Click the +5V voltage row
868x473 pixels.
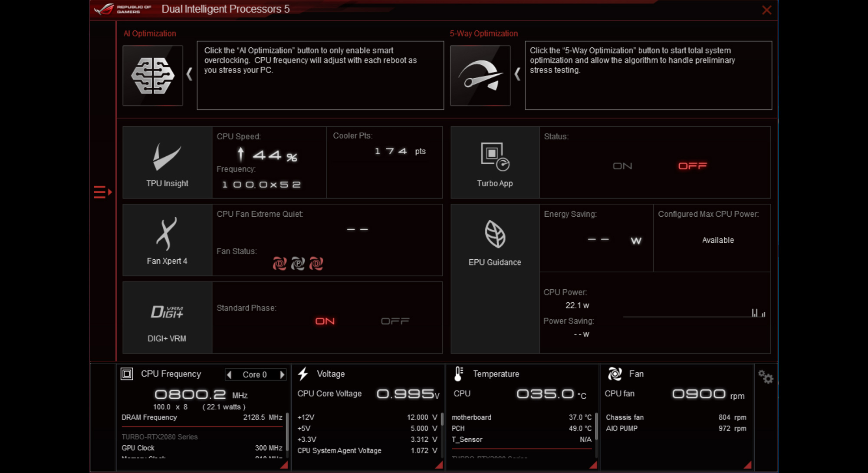click(x=367, y=428)
